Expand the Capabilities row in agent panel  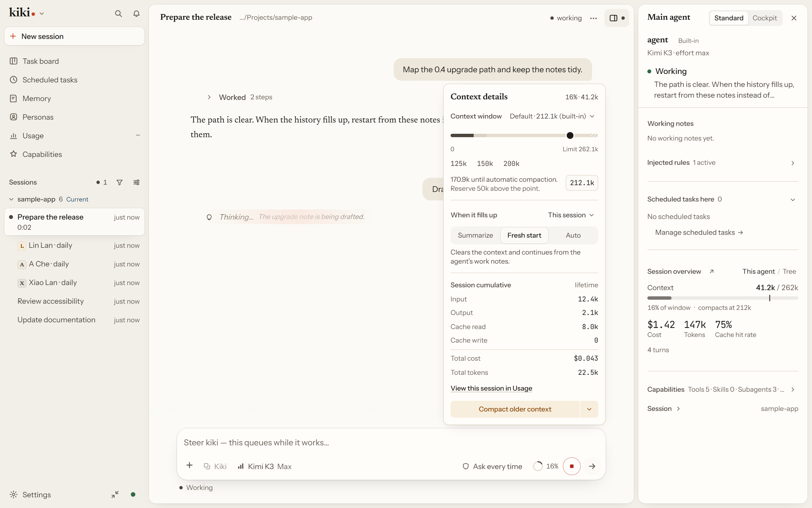(x=722, y=389)
